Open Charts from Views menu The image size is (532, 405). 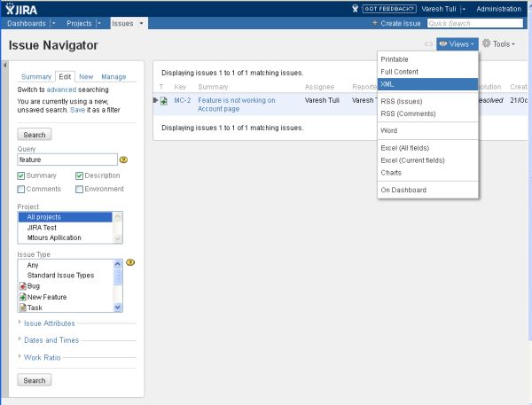pyautogui.click(x=428, y=173)
